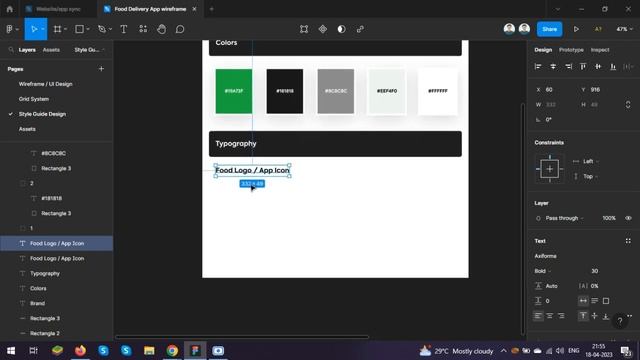Click the home icon in tab bar
640x360 pixels.
(x=9, y=9)
